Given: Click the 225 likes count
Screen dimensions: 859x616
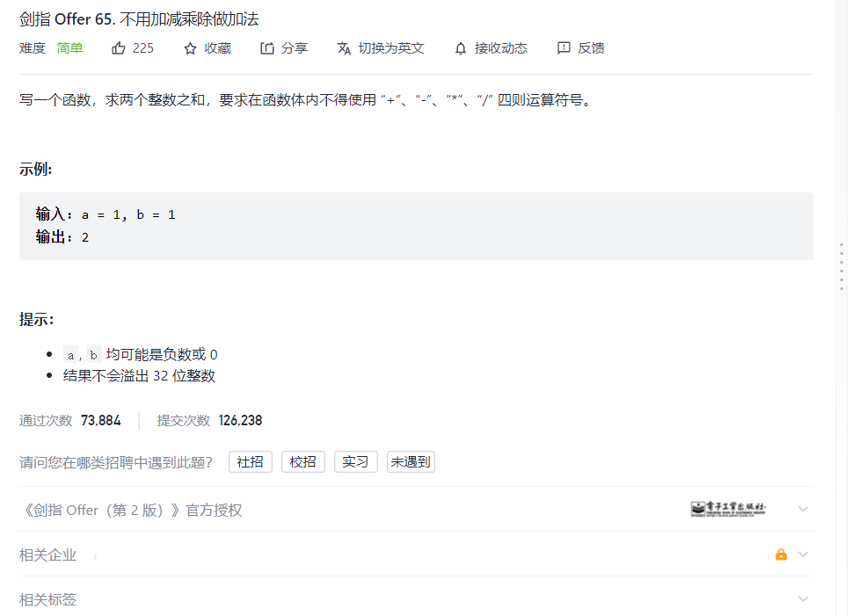Looking at the screenshot, I should pos(143,48).
